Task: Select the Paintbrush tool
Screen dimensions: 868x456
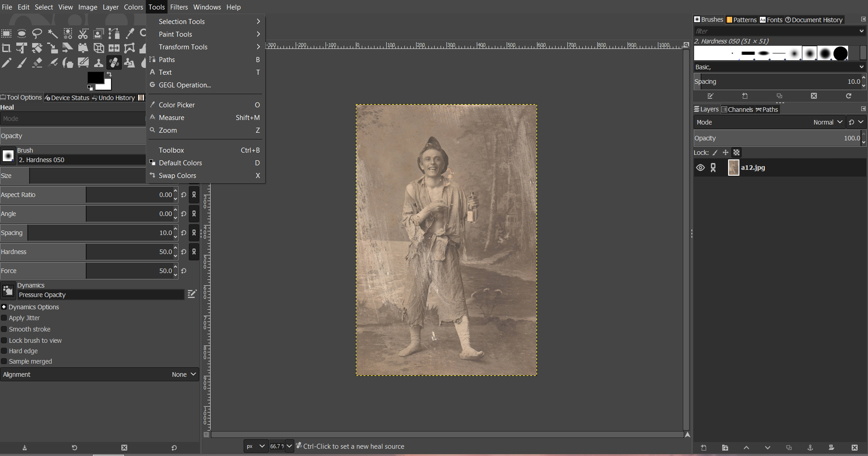Action: (22, 62)
